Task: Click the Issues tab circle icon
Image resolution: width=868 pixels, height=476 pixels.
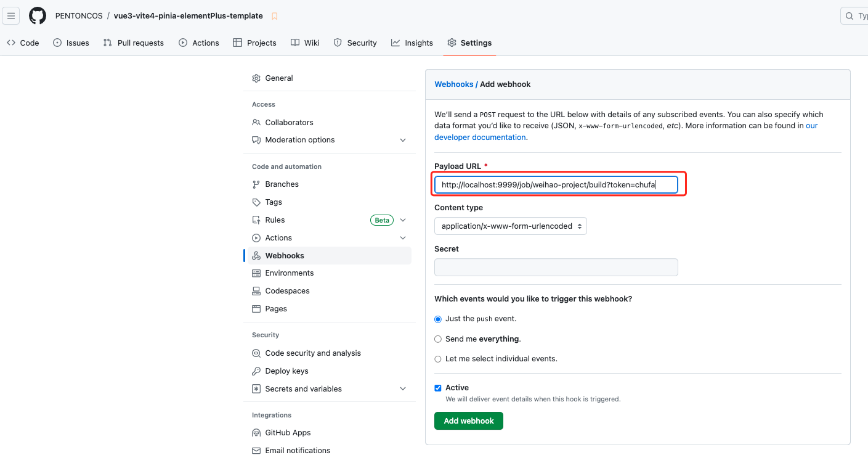Action: pos(57,43)
